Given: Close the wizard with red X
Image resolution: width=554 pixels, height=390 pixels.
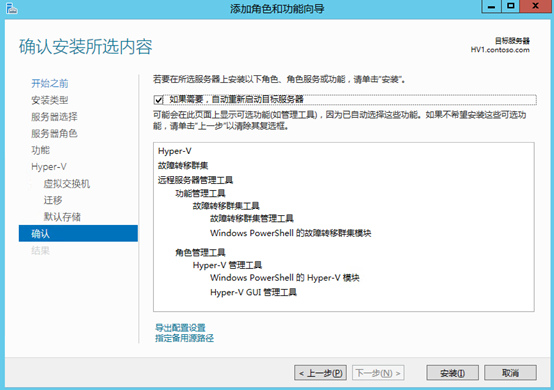Looking at the screenshot, I should (x=536, y=6).
